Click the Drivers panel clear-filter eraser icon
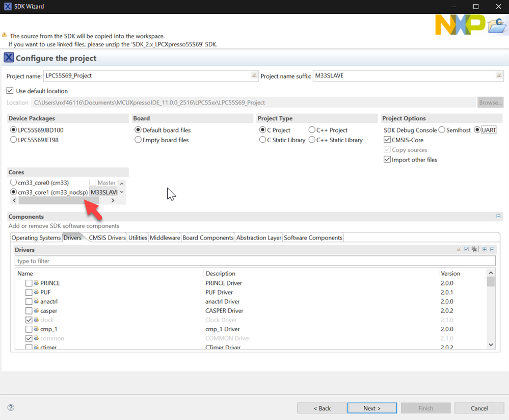 click(459, 249)
